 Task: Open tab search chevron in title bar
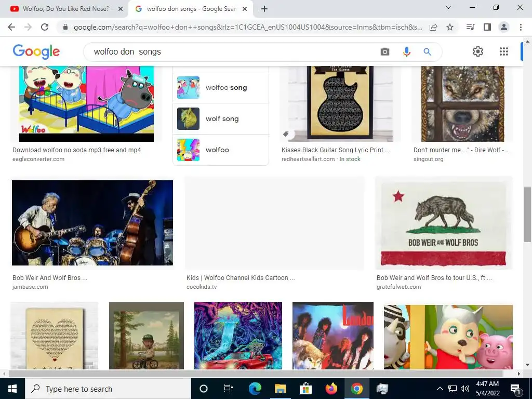[x=448, y=7]
